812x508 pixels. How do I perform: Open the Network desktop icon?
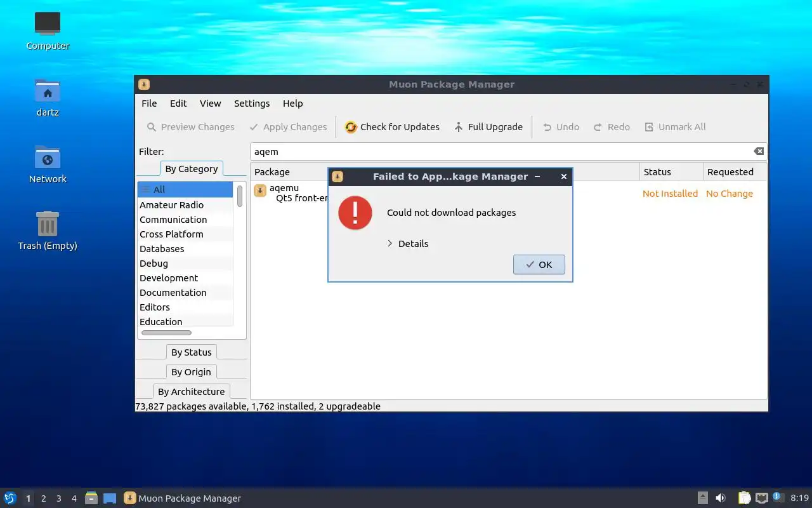[x=48, y=164]
